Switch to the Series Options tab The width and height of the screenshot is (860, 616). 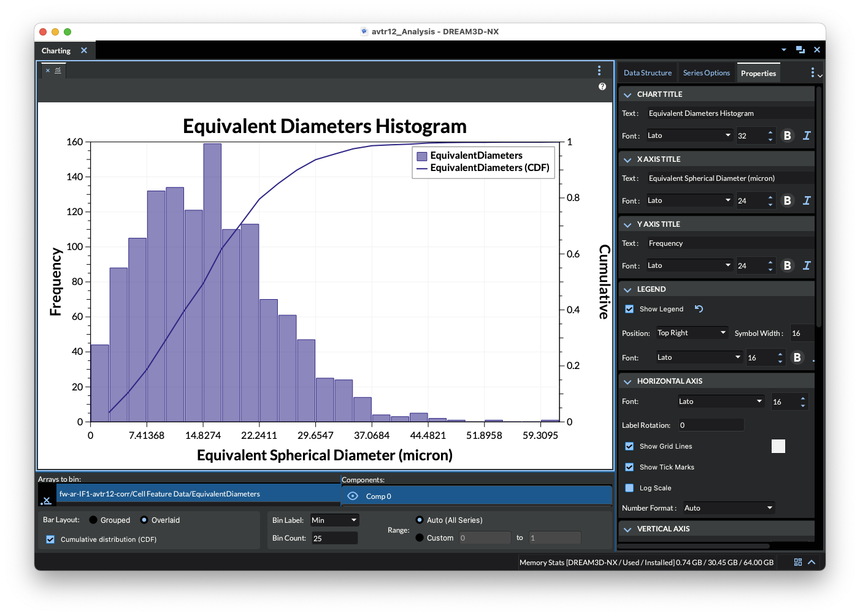click(x=707, y=73)
